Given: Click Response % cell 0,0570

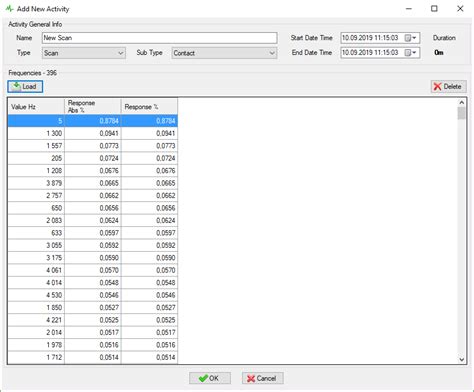Looking at the screenshot, I should (x=149, y=270).
